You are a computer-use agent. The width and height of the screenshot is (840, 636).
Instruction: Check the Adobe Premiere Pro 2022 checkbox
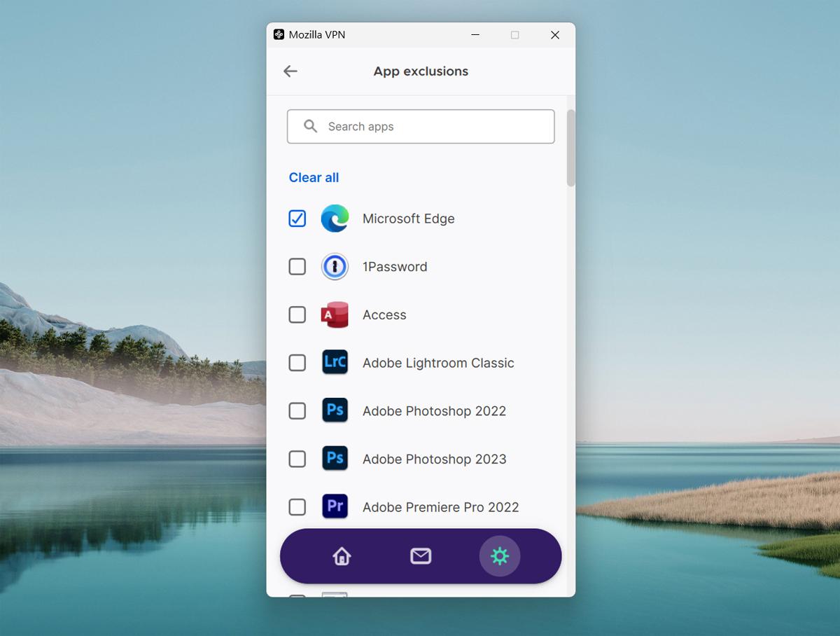click(x=297, y=506)
